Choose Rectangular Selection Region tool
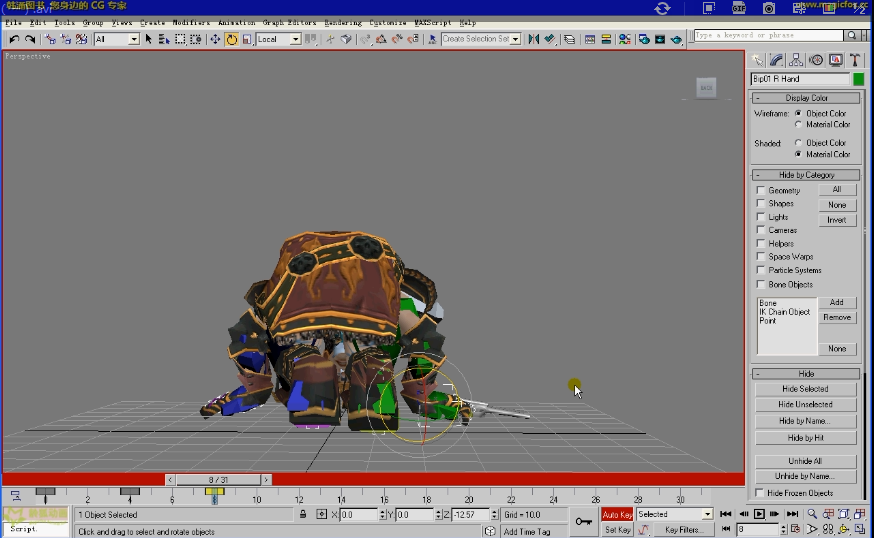 [180, 39]
